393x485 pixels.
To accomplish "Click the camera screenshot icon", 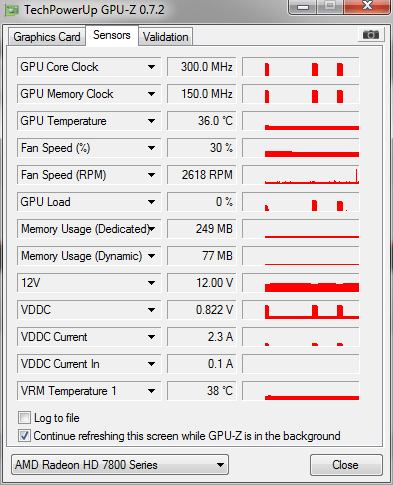I will 371,35.
